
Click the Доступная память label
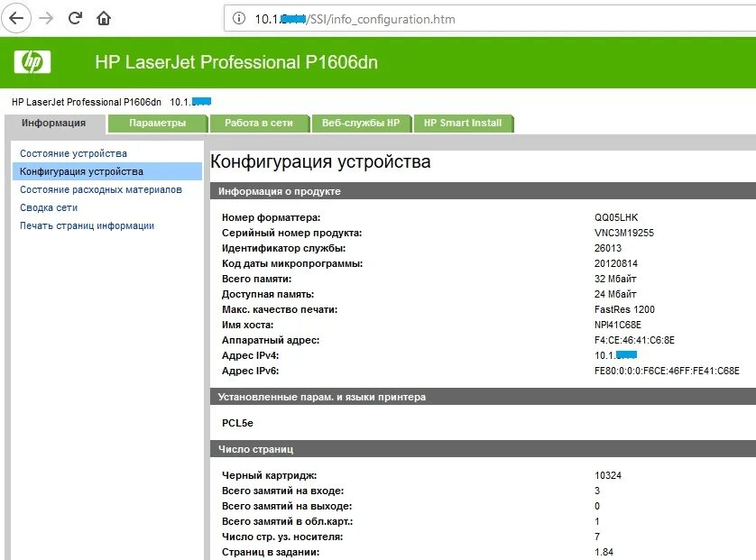click(268, 294)
